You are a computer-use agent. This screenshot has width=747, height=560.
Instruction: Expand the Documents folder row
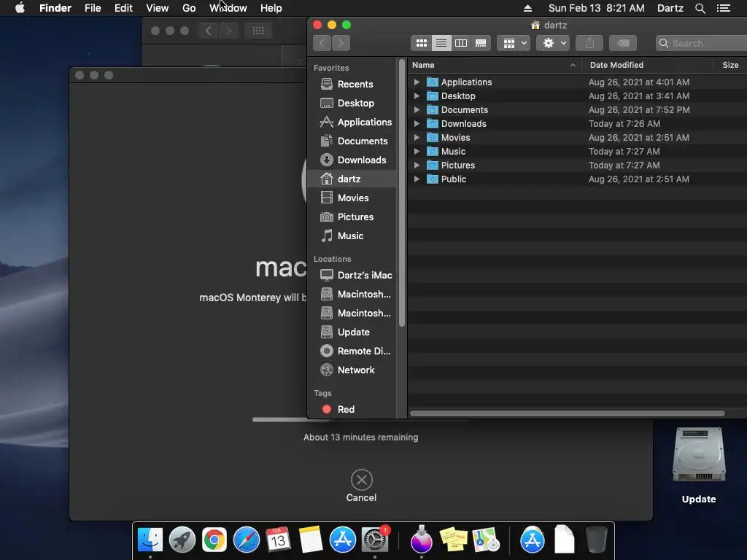pyautogui.click(x=417, y=109)
